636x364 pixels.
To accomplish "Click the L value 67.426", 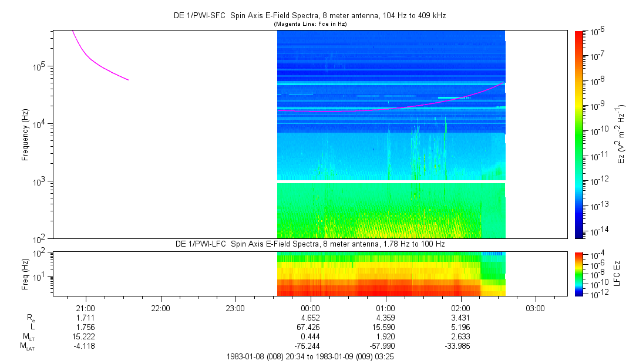I will coord(310,326).
